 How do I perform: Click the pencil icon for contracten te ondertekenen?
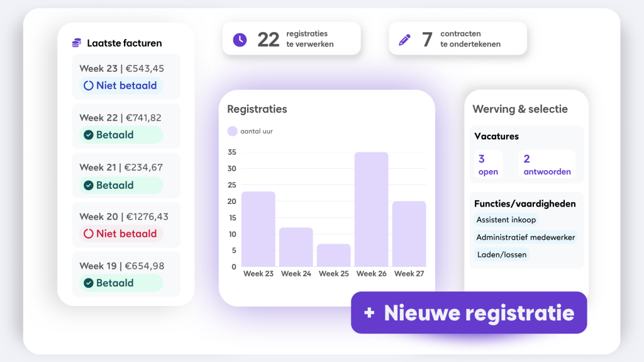click(405, 40)
